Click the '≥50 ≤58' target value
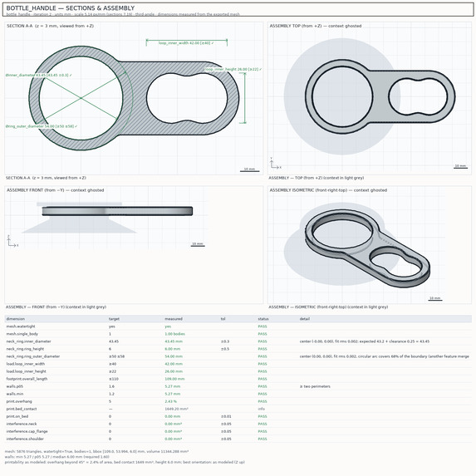The width and height of the screenshot is (476, 476). point(116,356)
